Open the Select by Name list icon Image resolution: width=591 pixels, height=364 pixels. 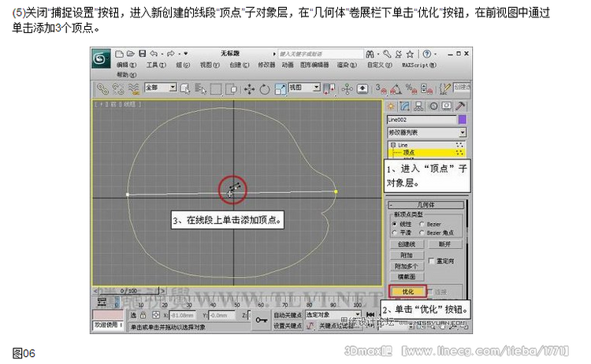[200, 89]
